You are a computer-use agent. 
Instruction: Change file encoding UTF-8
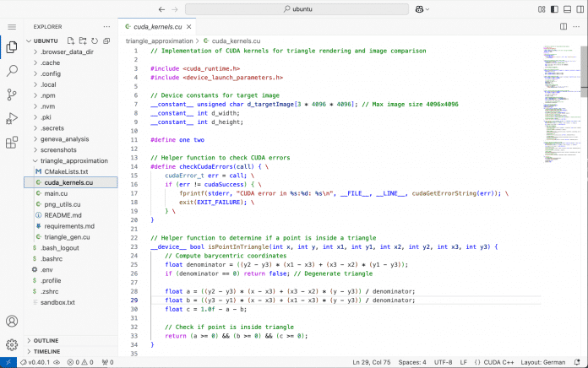(x=443, y=362)
